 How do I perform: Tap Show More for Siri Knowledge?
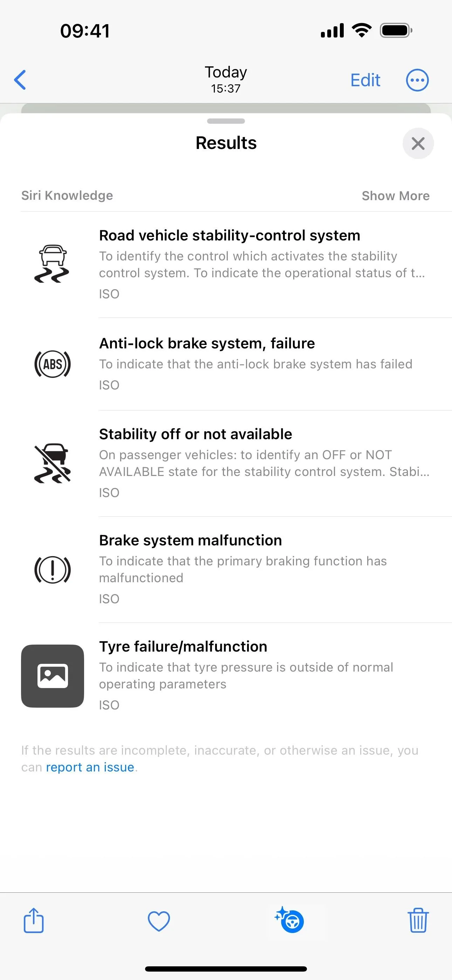click(x=396, y=196)
